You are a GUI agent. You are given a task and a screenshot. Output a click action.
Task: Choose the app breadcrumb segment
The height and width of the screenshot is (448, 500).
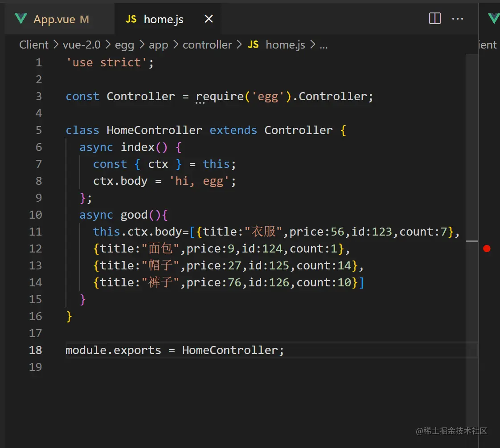tap(159, 45)
